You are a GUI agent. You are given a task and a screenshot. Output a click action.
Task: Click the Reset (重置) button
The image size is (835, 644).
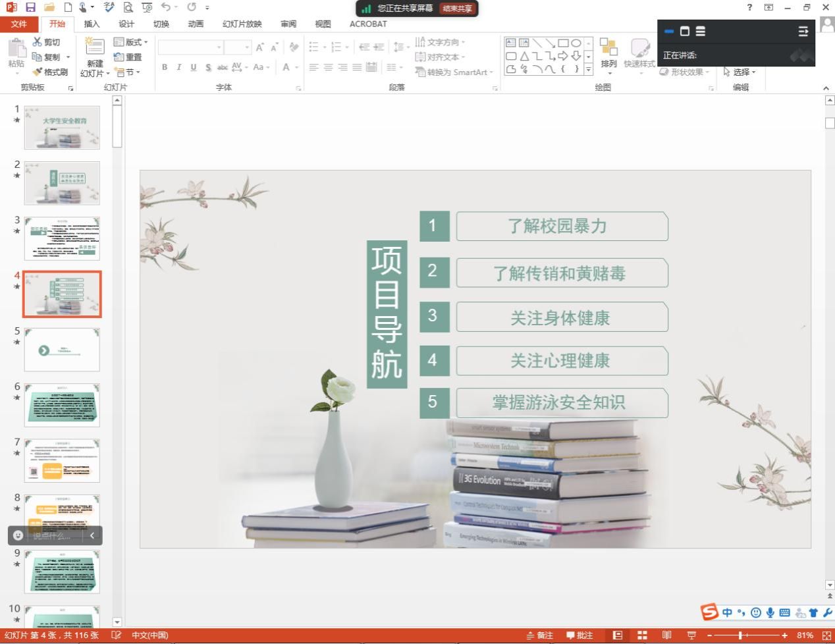coord(129,57)
